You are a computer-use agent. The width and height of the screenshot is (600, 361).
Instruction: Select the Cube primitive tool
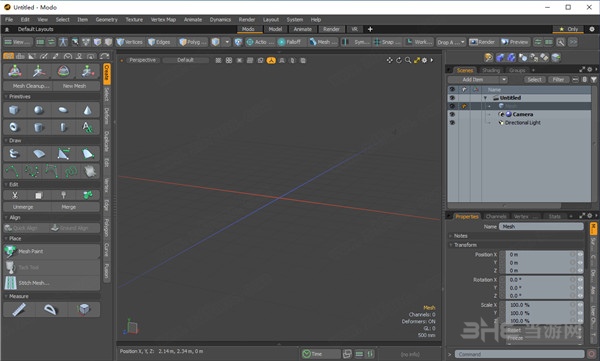click(x=14, y=111)
